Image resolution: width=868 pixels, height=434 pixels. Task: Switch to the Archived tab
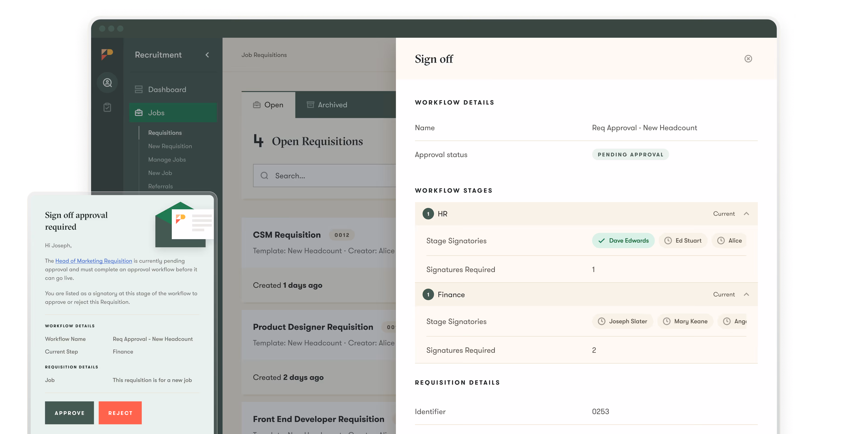[327, 105]
